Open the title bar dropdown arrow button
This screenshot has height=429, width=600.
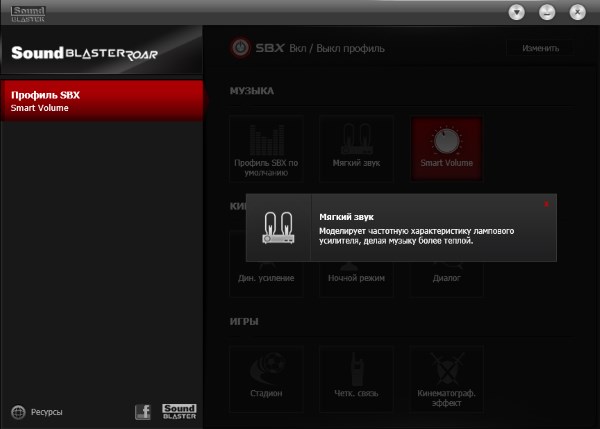[x=517, y=12]
